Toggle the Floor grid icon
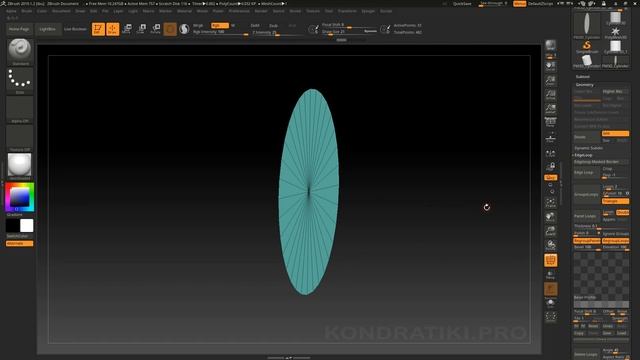 tap(551, 138)
